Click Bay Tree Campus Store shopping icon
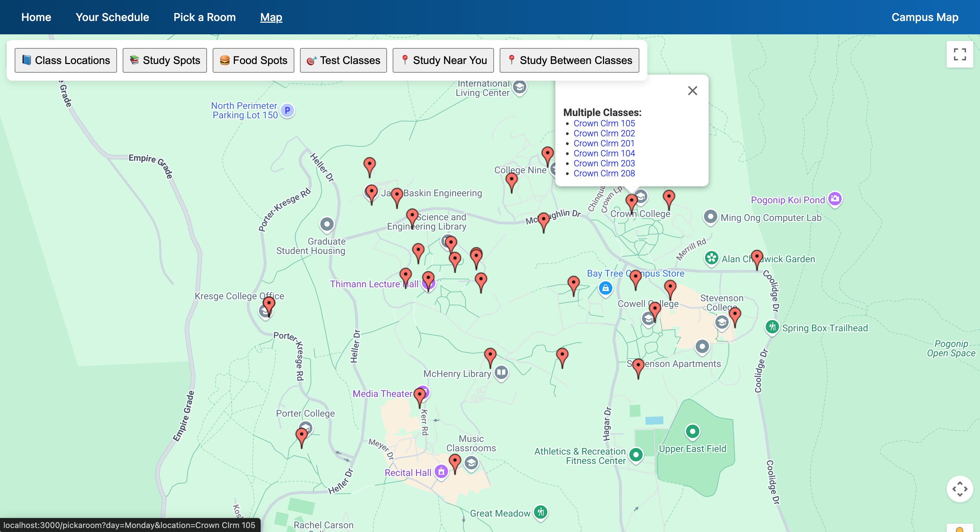Screen dimensions: 980x532 (x=605, y=288)
